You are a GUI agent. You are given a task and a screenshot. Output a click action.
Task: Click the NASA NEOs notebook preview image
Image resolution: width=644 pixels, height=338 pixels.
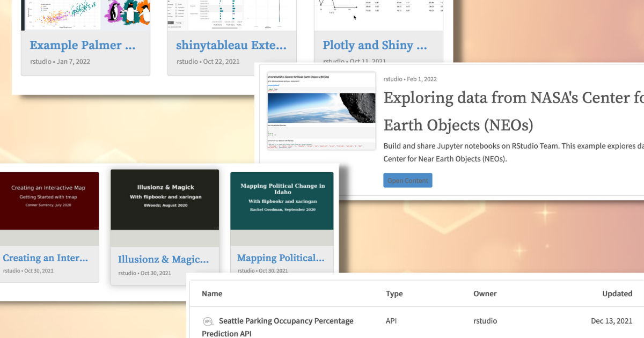pyautogui.click(x=321, y=111)
